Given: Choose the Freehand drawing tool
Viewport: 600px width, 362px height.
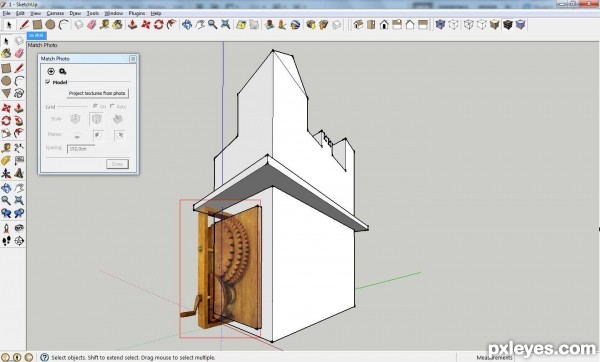Looking at the screenshot, I should (19, 93).
